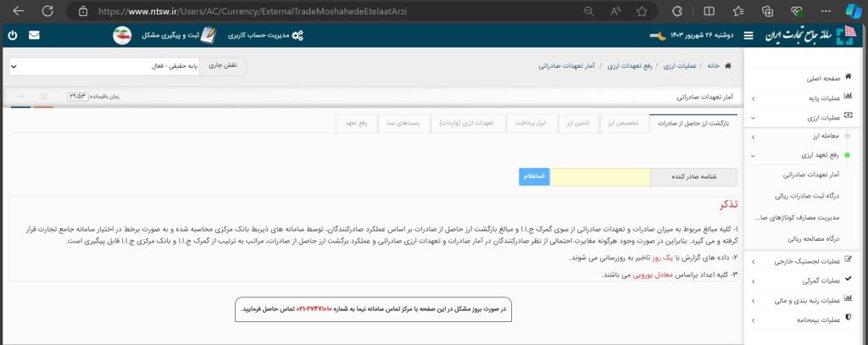Switch to the تامین ارز tab
The image size is (868, 345).
pyautogui.click(x=578, y=124)
